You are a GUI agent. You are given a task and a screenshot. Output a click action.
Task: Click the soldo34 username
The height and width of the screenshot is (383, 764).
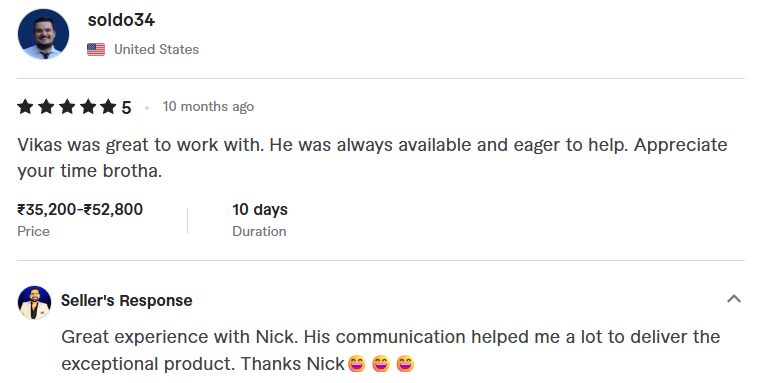[121, 20]
